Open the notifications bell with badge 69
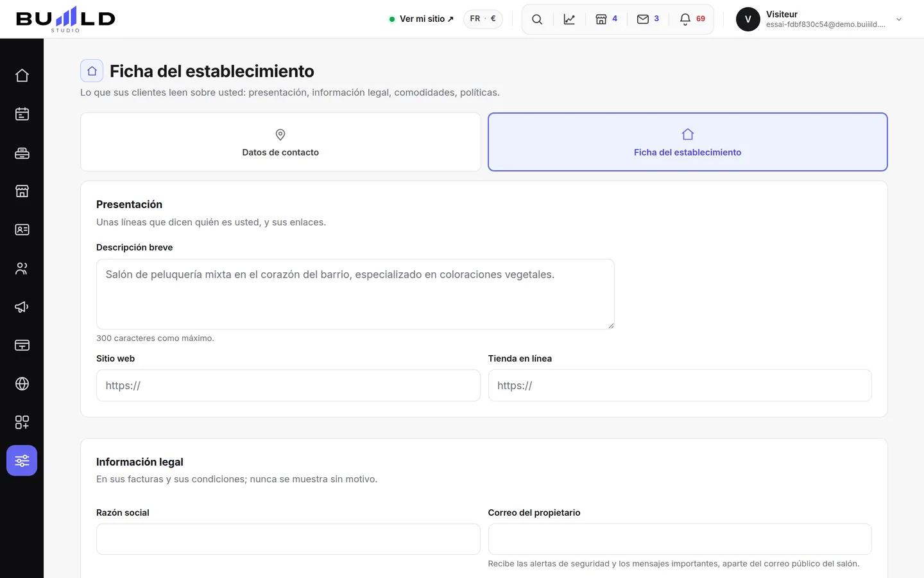The width and height of the screenshot is (924, 578). (692, 19)
